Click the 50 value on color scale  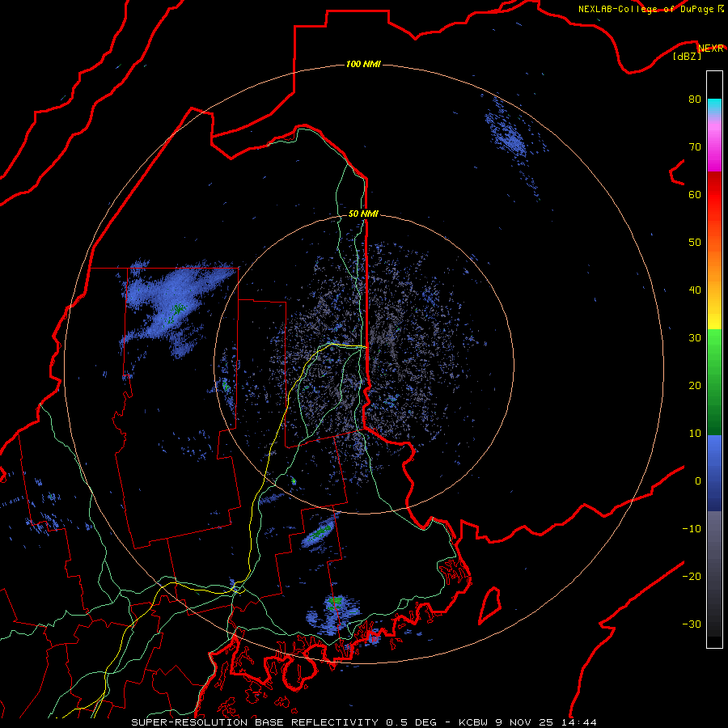(695, 243)
